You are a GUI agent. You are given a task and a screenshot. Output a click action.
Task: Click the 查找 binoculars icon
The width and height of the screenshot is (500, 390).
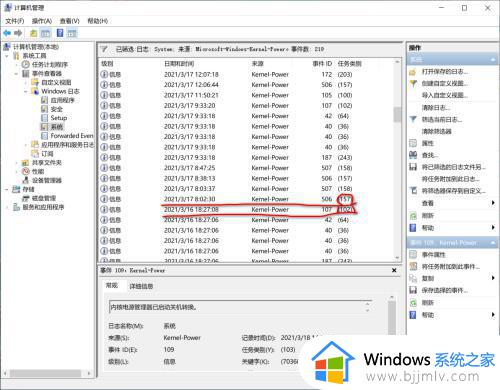tap(413, 155)
